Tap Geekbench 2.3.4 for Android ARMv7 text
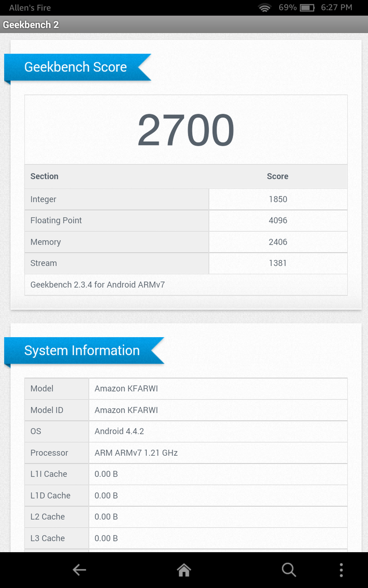 tap(98, 285)
